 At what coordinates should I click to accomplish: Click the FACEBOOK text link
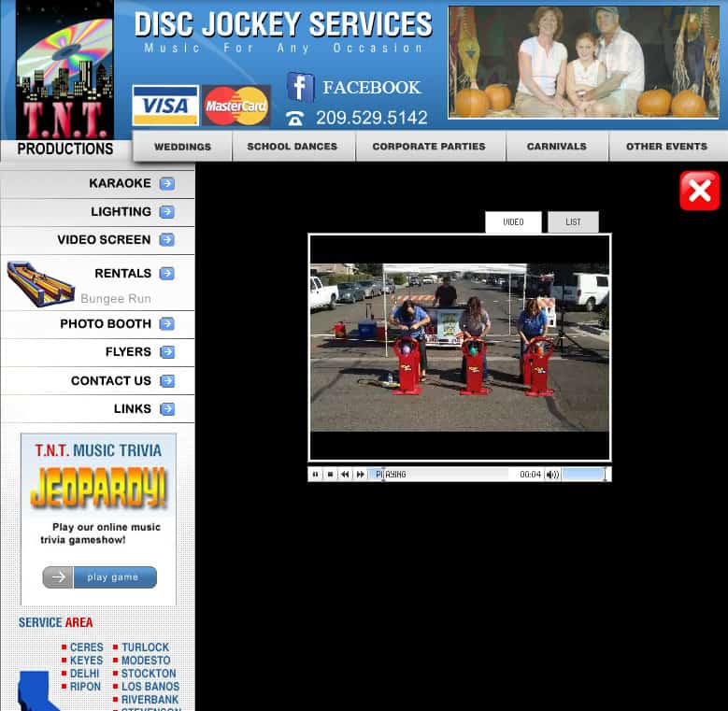point(371,87)
